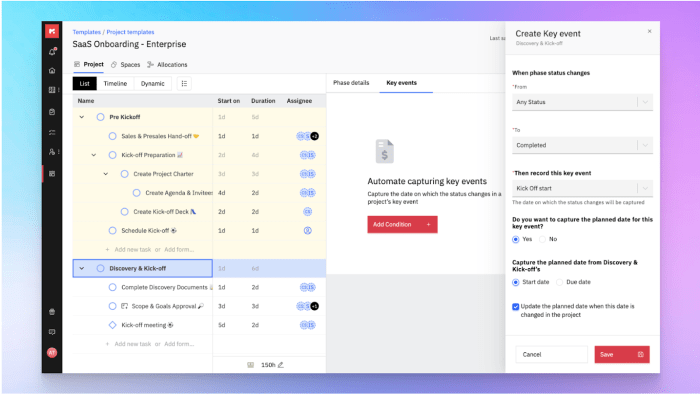Click assignee avatars for Sales & Presales Hand-off
The width and height of the screenshot is (700, 394).
308,136
